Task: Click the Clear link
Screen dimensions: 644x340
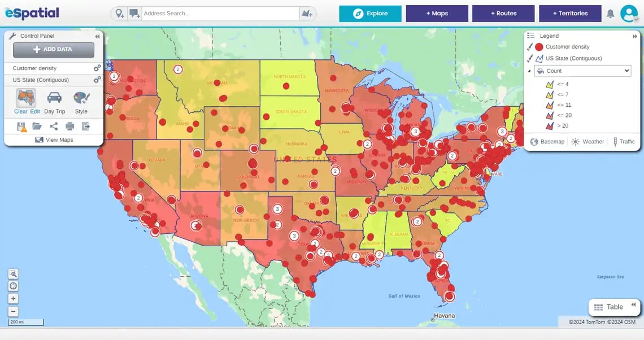Action: [x=20, y=111]
